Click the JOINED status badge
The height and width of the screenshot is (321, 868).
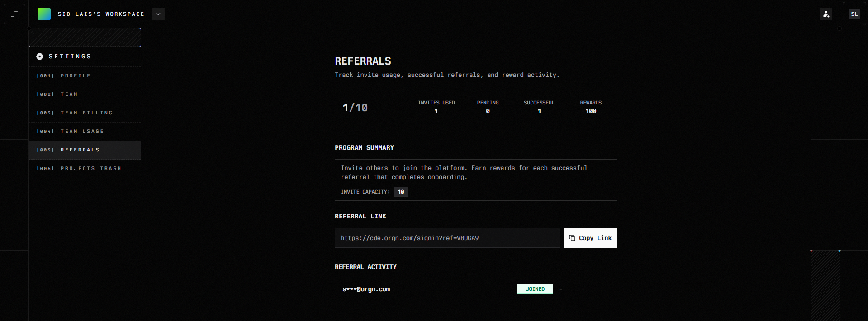[x=535, y=289]
